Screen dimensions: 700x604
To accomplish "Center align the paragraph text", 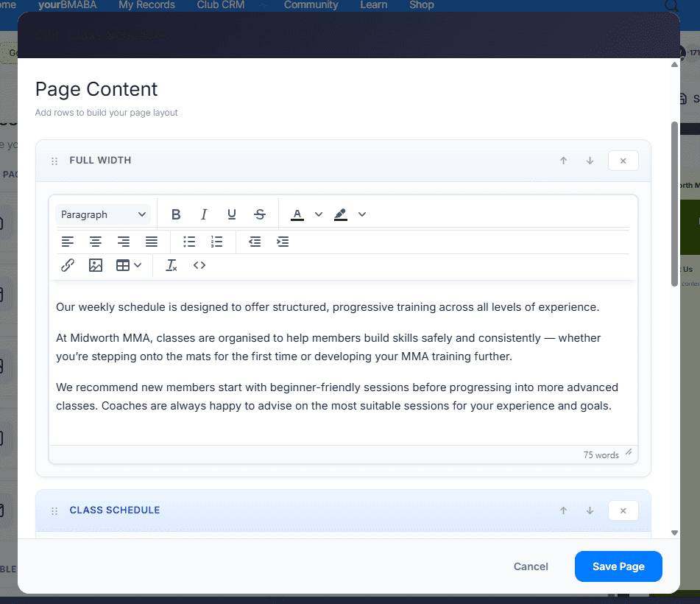I will click(x=96, y=242).
